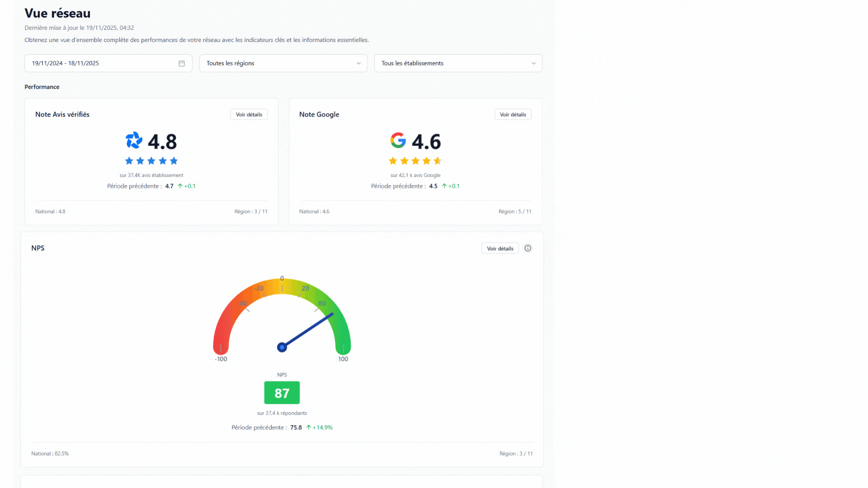Click the fifth blue star under the 4.8 rating
Screen dimensions: 868x488
click(174, 160)
